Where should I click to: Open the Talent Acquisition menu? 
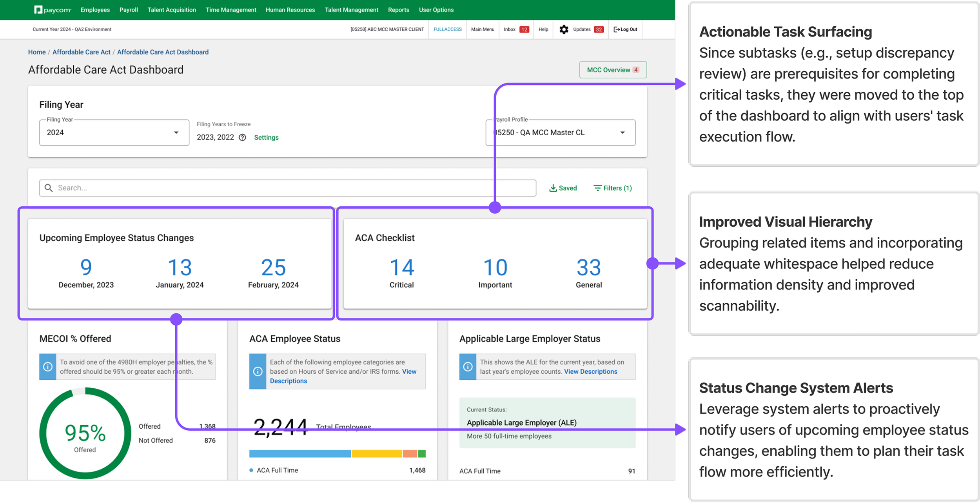coord(171,10)
